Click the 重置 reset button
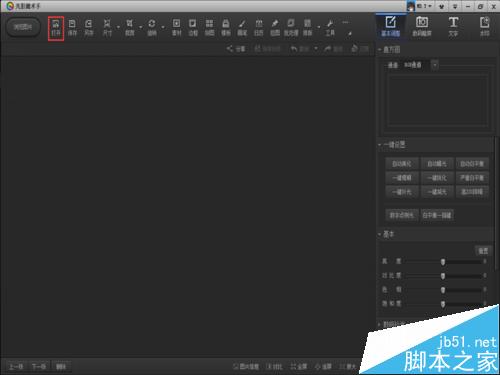The width and height of the screenshot is (500, 375). (x=483, y=251)
